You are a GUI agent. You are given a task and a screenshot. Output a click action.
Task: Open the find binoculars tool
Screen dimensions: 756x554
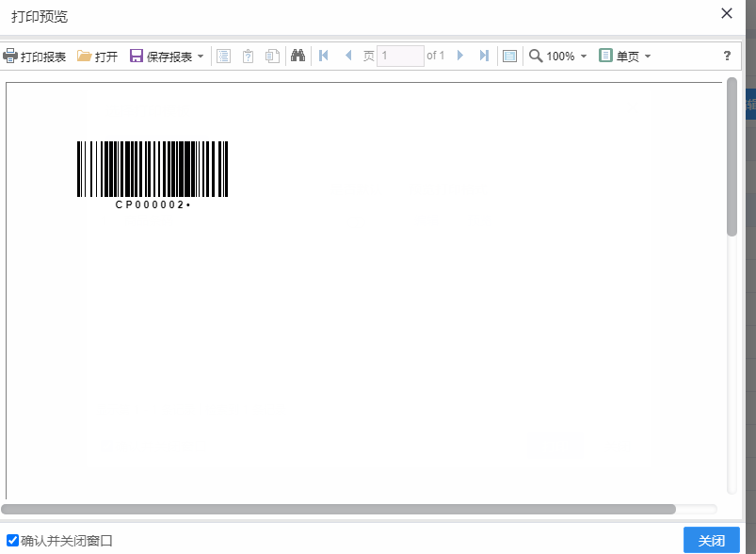pyautogui.click(x=298, y=56)
